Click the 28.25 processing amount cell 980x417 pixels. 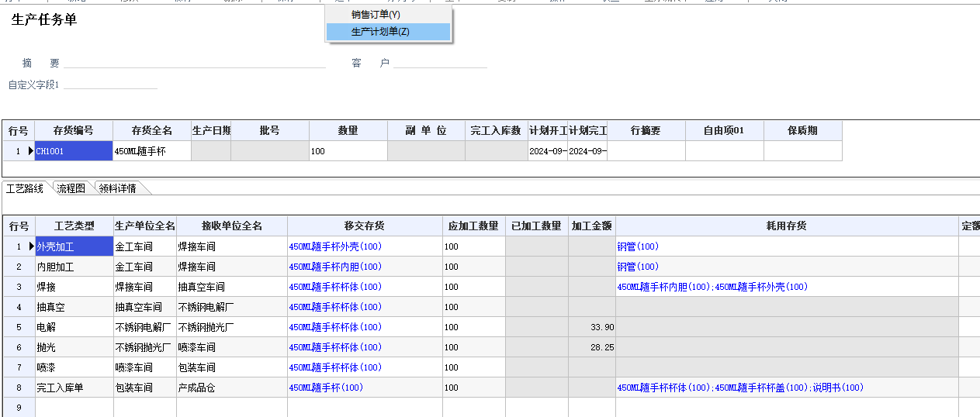click(592, 347)
